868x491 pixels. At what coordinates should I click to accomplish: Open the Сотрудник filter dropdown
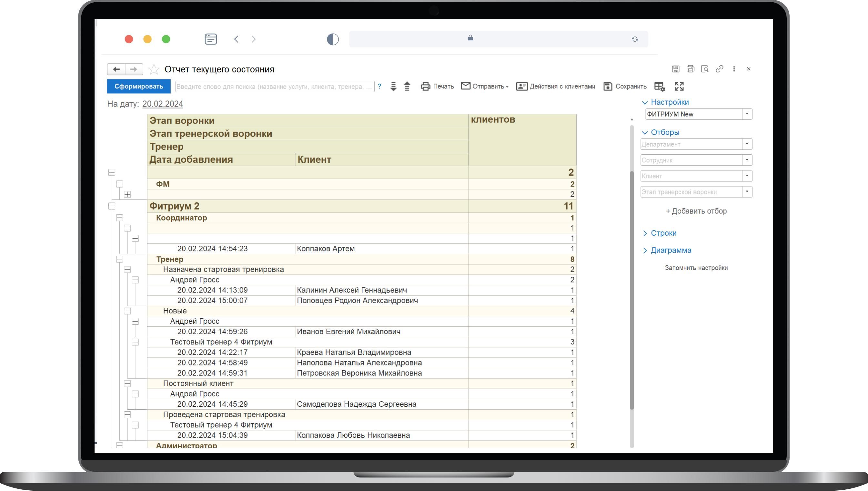(747, 160)
